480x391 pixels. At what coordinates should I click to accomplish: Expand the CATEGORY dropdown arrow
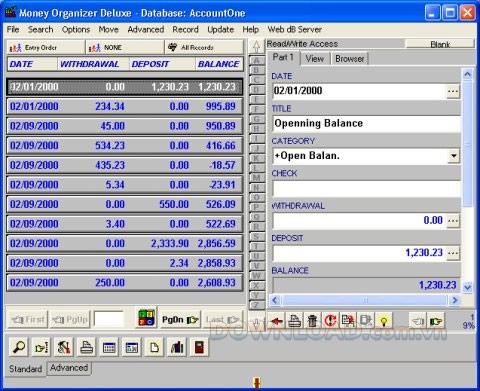point(453,156)
